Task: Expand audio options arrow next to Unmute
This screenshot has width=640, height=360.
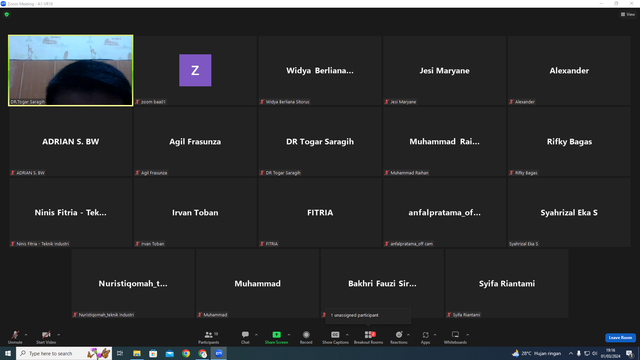Action: (x=26, y=335)
